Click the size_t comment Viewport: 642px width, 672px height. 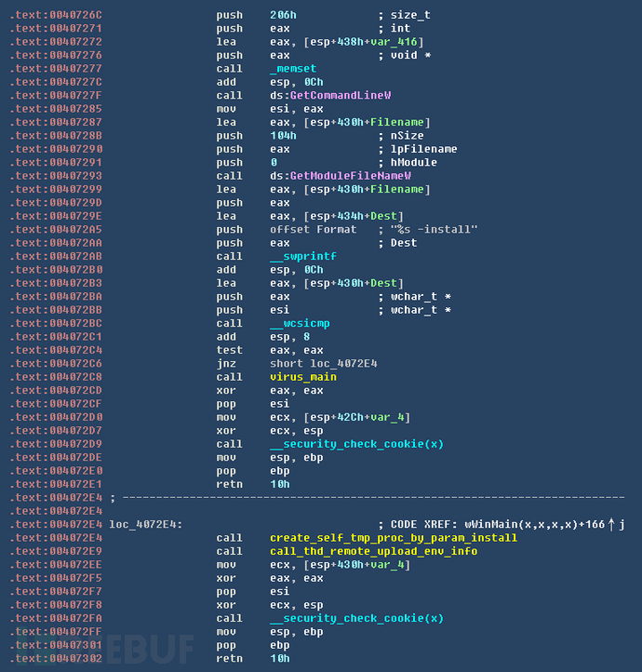tap(410, 15)
